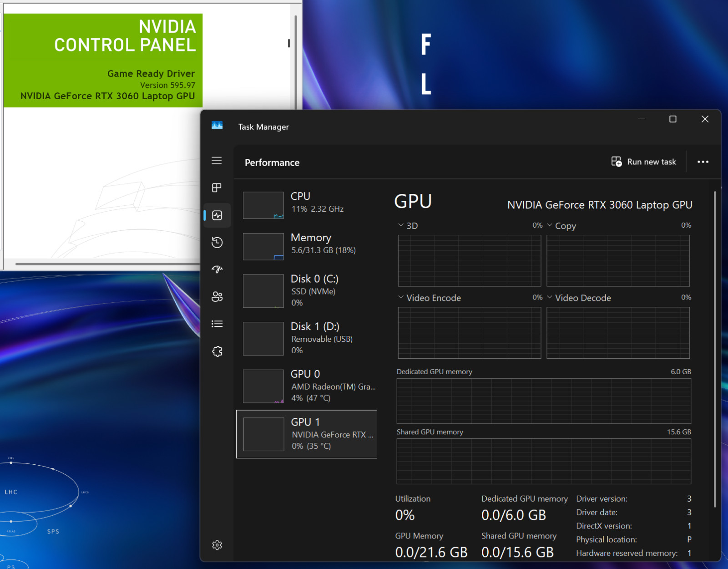Image resolution: width=728 pixels, height=569 pixels.
Task: Select the Performance page icon in sidebar
Action: (217, 215)
